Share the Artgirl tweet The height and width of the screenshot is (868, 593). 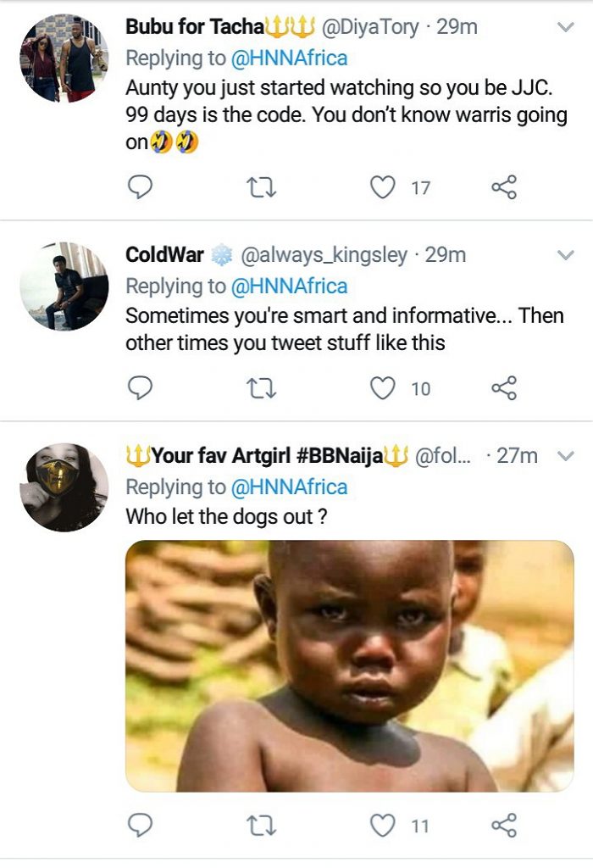click(x=503, y=825)
